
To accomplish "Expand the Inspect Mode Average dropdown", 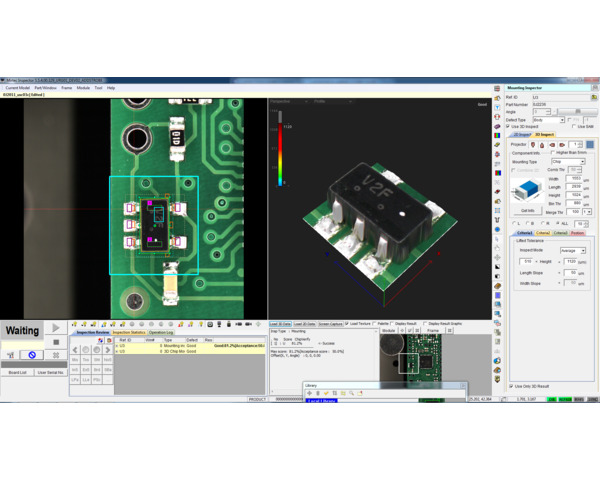I will [573, 250].
